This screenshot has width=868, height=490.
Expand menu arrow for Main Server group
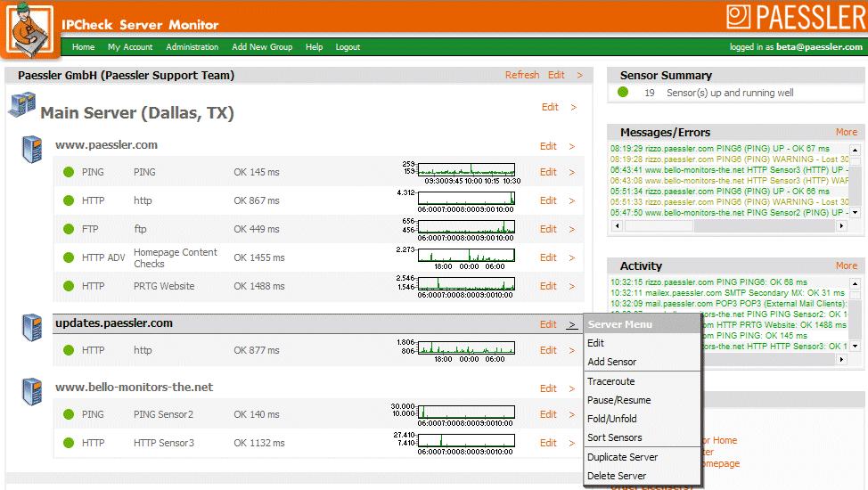pyautogui.click(x=573, y=108)
